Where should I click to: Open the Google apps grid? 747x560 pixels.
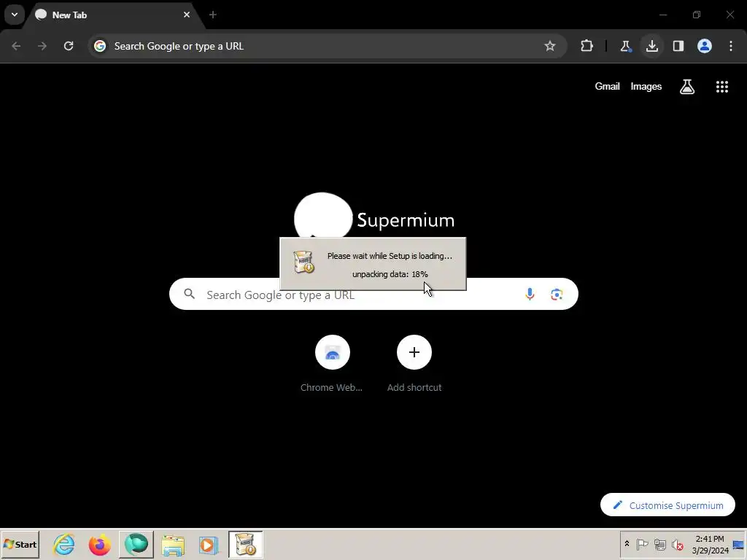[x=721, y=87]
